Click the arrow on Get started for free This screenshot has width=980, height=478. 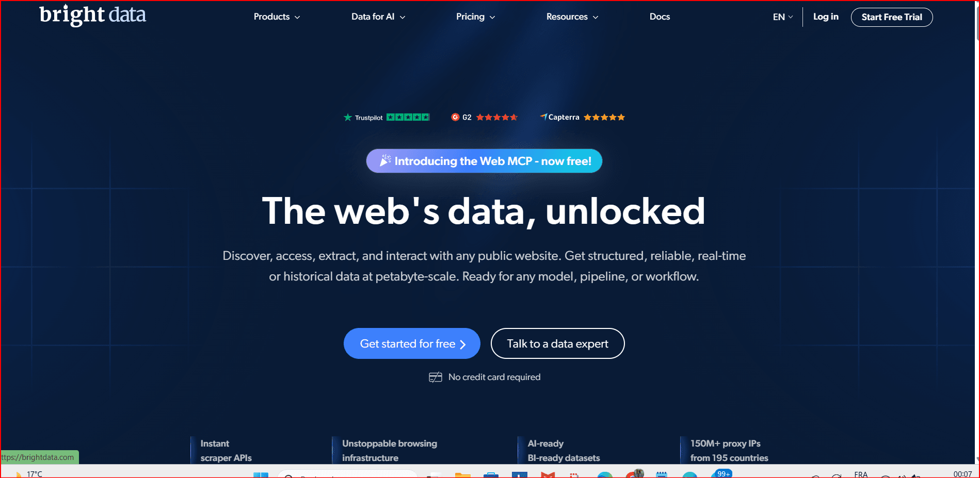pos(463,344)
